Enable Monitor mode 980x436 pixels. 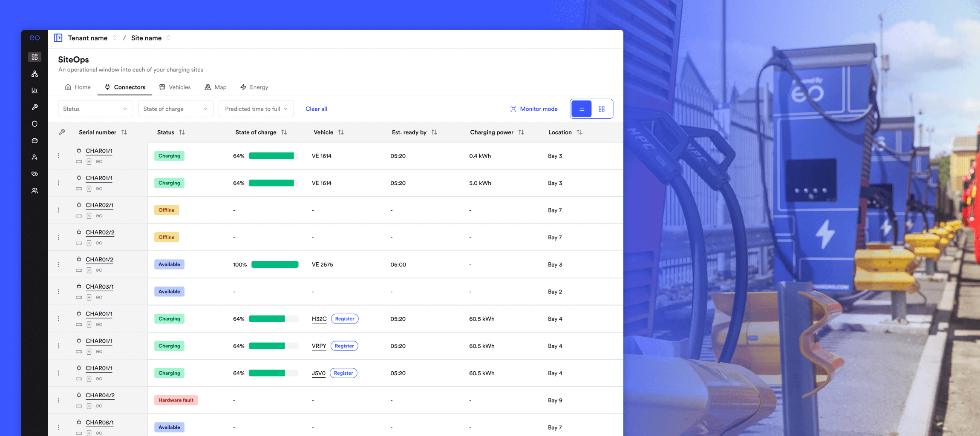click(x=534, y=109)
